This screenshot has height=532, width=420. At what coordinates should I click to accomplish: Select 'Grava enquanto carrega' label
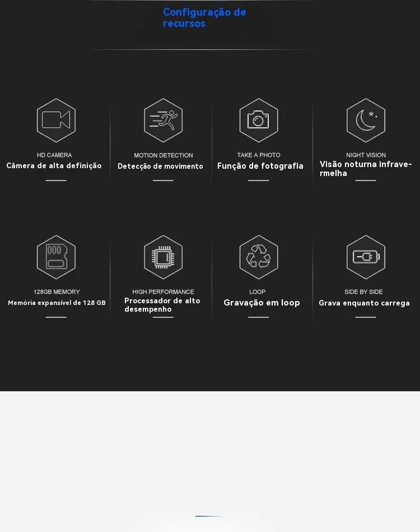tap(364, 303)
